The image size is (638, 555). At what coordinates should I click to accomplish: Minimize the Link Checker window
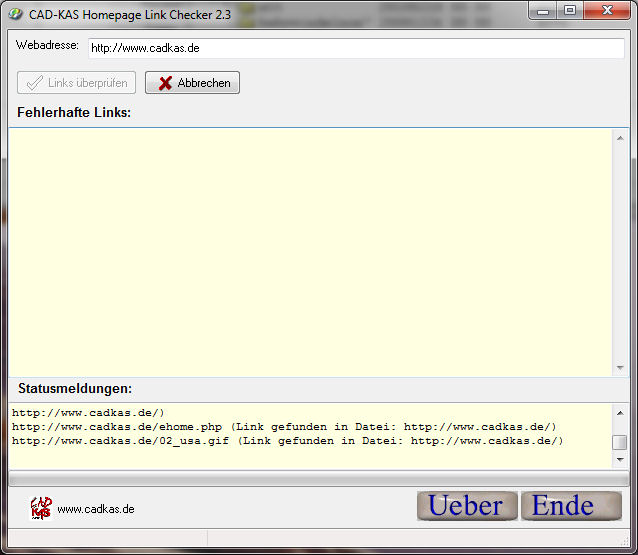click(545, 11)
